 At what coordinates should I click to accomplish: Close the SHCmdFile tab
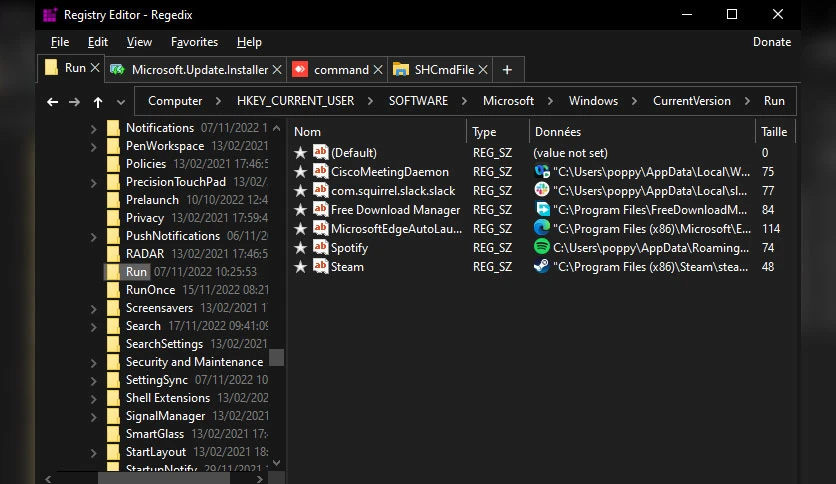point(483,70)
